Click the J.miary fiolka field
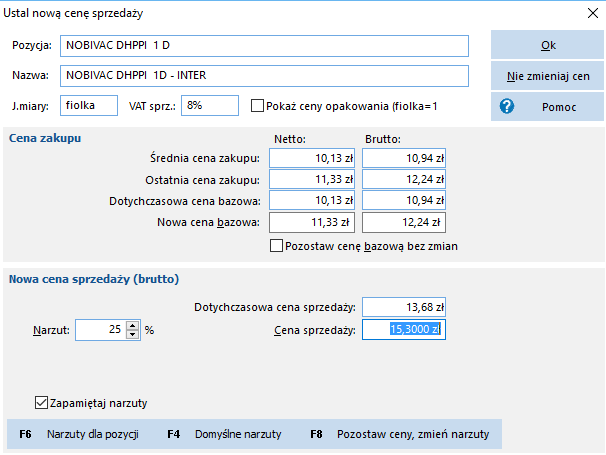Viewport: 606px width, 455px height. point(89,106)
